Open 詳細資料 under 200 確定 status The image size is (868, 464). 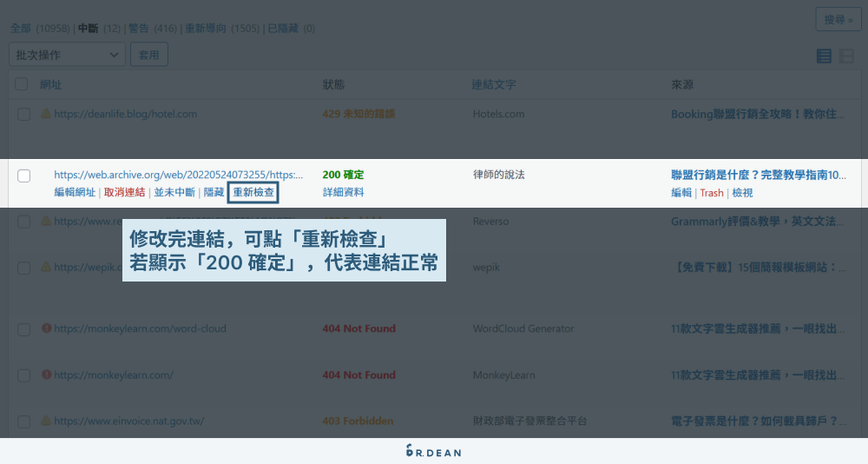pos(343,192)
